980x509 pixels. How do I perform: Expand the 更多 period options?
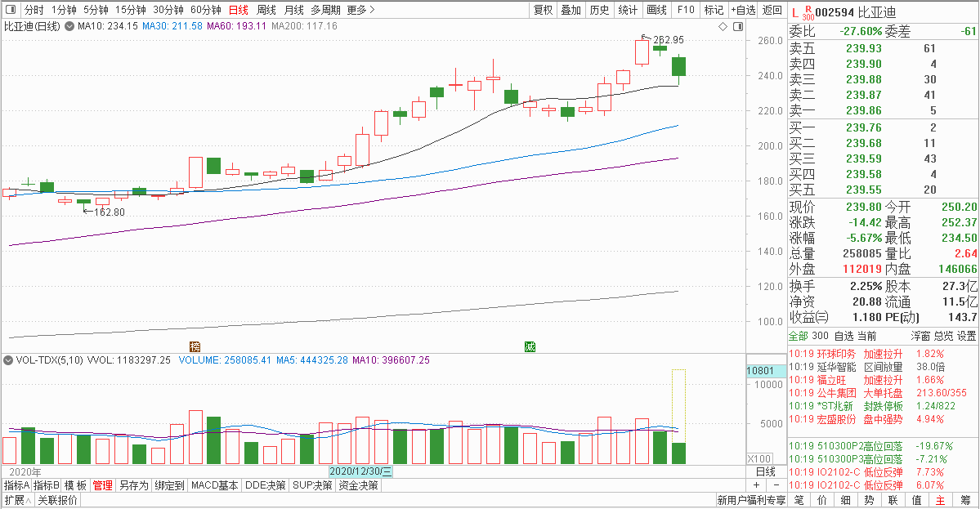360,10
